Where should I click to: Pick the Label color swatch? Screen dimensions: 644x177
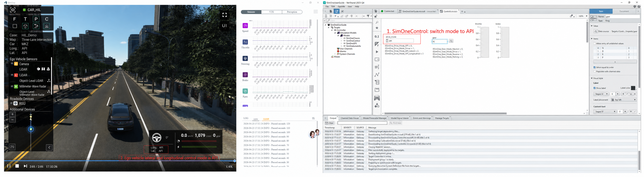(x=633, y=88)
